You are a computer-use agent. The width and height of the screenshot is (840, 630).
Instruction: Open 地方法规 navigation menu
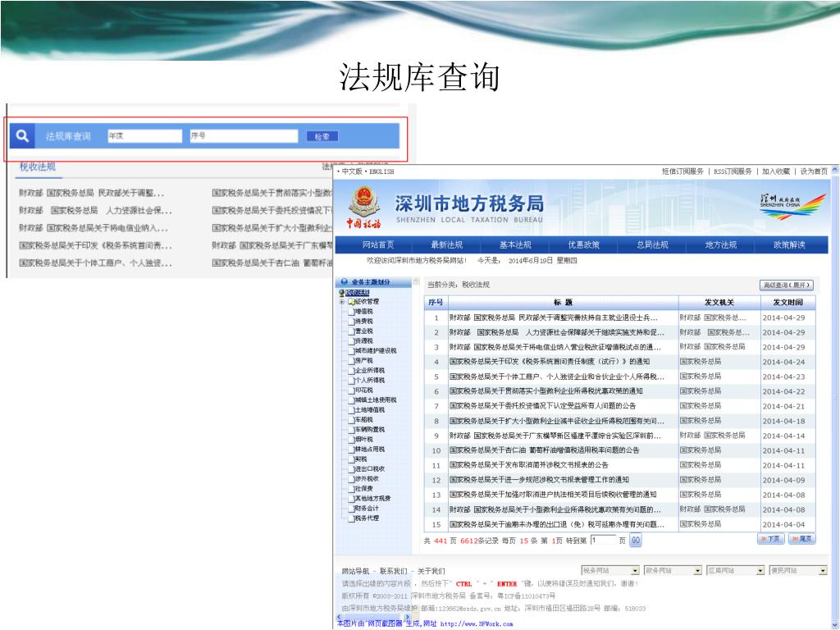coord(720,244)
